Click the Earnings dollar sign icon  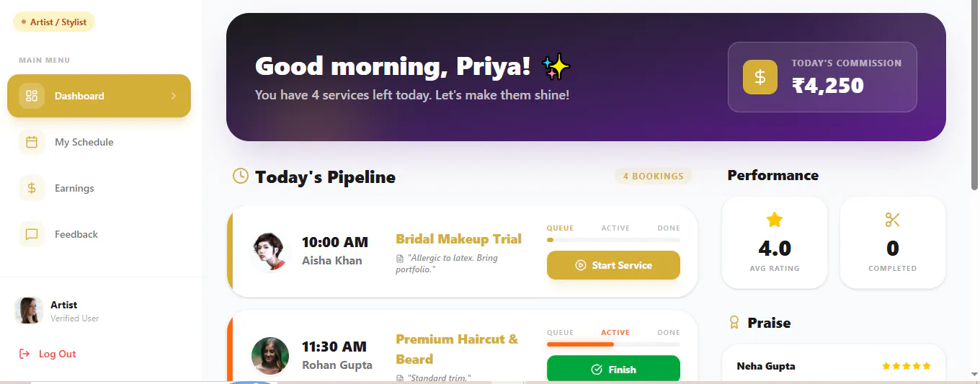32,188
